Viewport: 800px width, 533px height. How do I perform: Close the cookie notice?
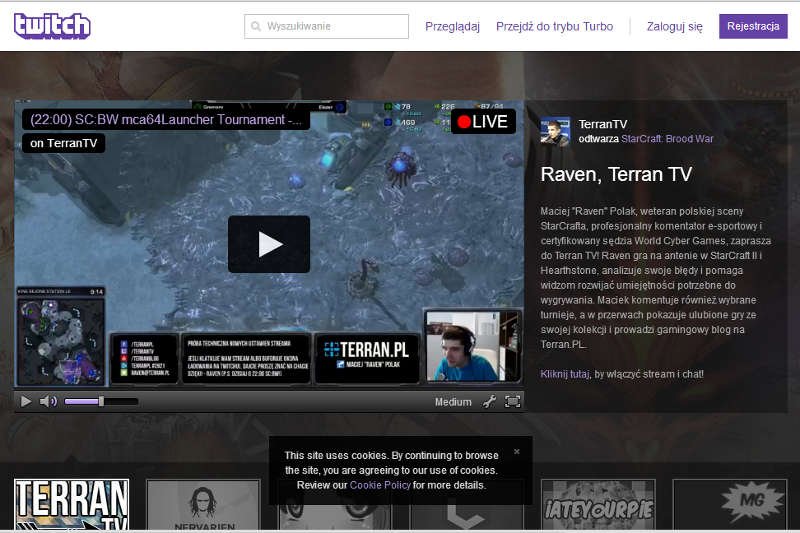[x=517, y=451]
